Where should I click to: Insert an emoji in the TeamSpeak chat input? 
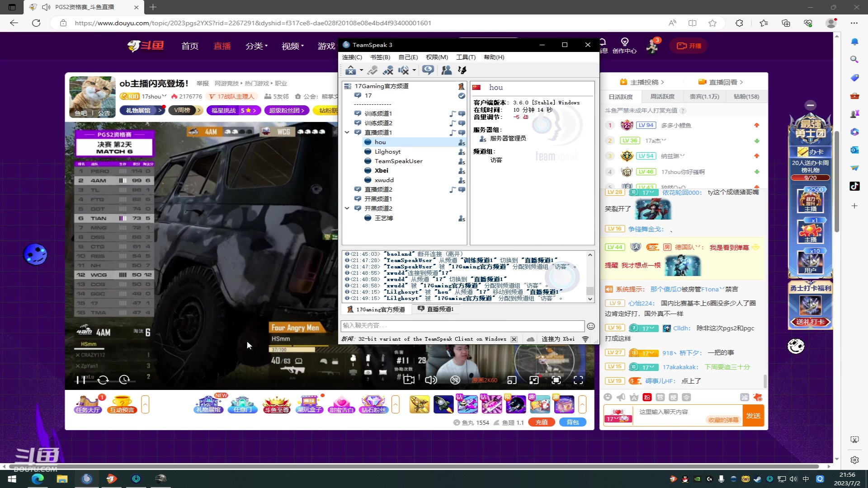[x=590, y=326]
